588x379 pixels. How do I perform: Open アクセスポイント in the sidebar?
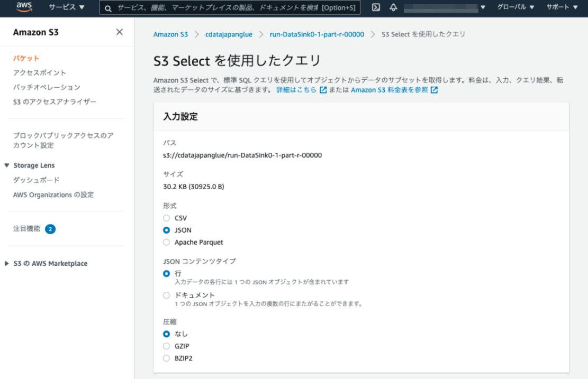pos(39,72)
